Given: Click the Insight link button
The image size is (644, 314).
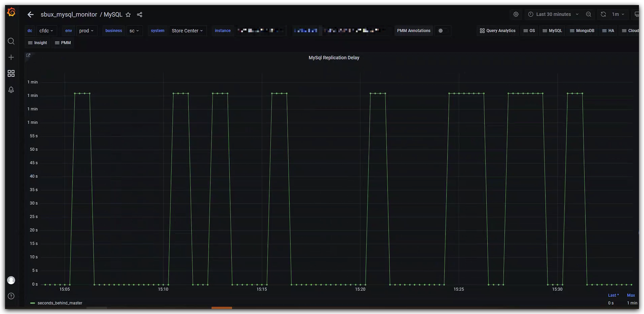Looking at the screenshot, I should [x=37, y=43].
